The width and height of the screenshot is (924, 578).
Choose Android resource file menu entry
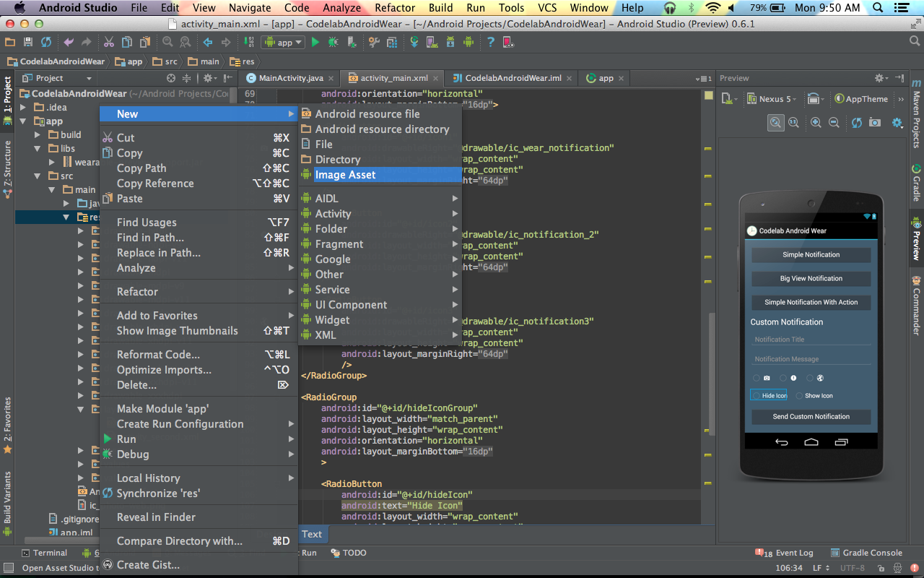pos(380,114)
